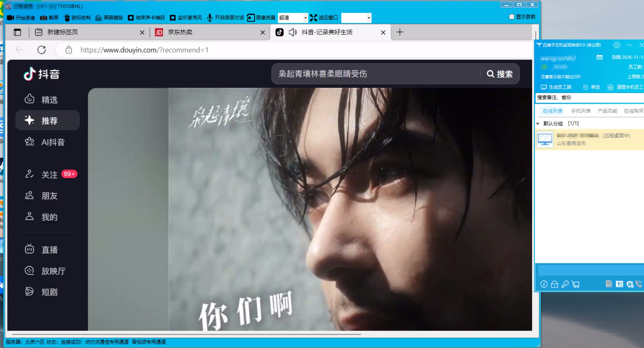Click the 生成员工端 button
The image size is (644, 348).
coord(556,87)
